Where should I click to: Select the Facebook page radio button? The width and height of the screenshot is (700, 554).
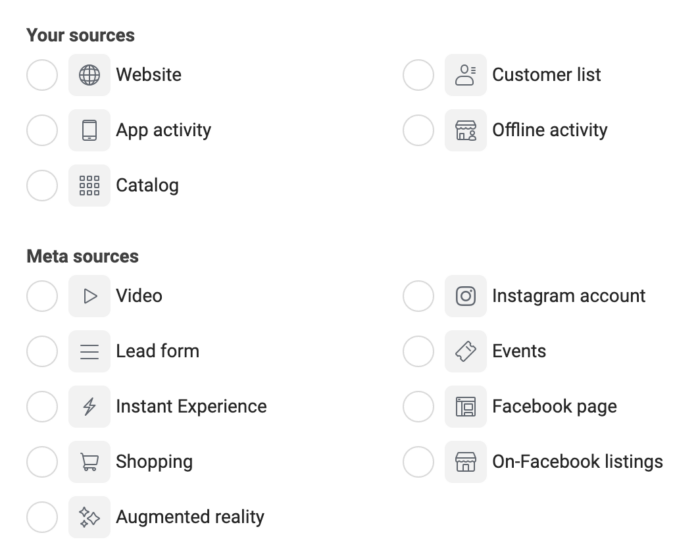(x=418, y=407)
